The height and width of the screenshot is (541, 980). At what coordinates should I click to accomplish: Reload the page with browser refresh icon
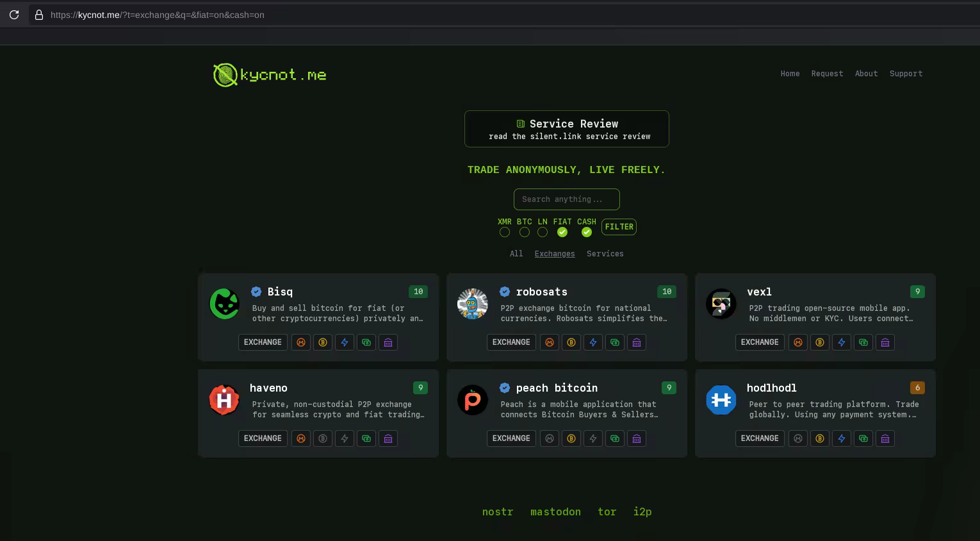click(x=14, y=15)
